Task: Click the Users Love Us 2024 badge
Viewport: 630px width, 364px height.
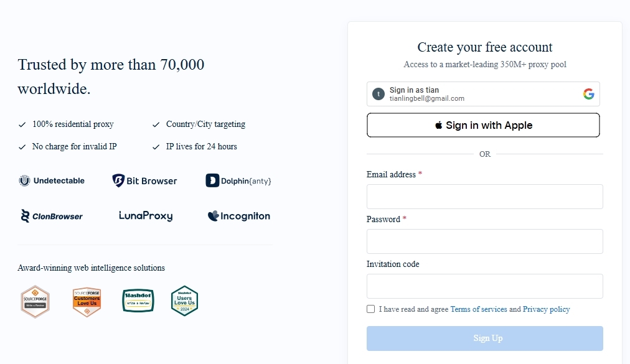Action: click(184, 301)
